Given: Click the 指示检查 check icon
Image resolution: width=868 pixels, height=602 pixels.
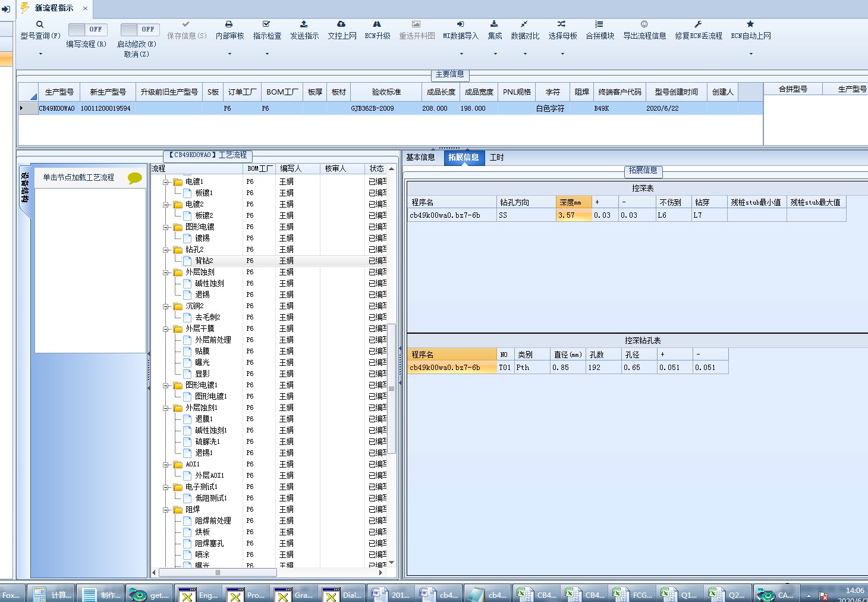Looking at the screenshot, I should pyautogui.click(x=266, y=24).
